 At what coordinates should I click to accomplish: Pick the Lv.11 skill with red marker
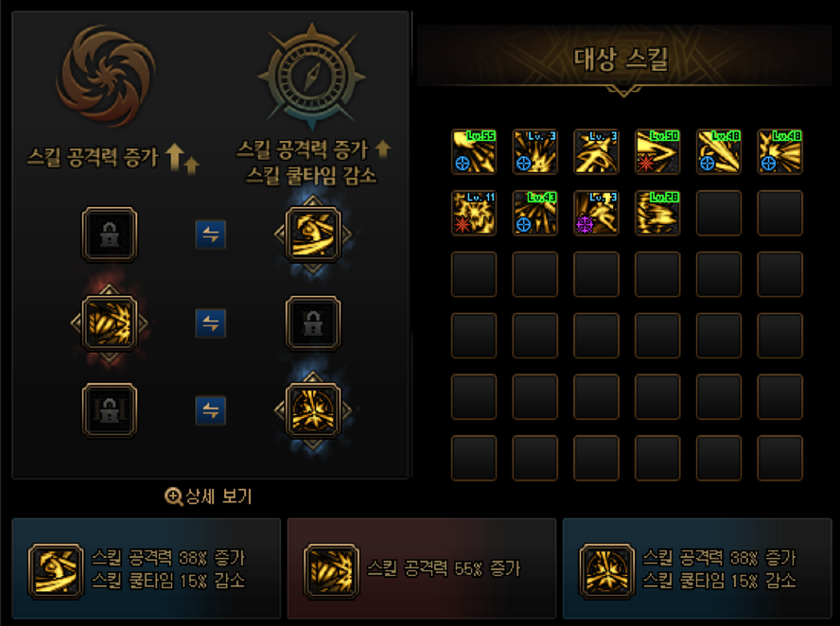coord(474,213)
